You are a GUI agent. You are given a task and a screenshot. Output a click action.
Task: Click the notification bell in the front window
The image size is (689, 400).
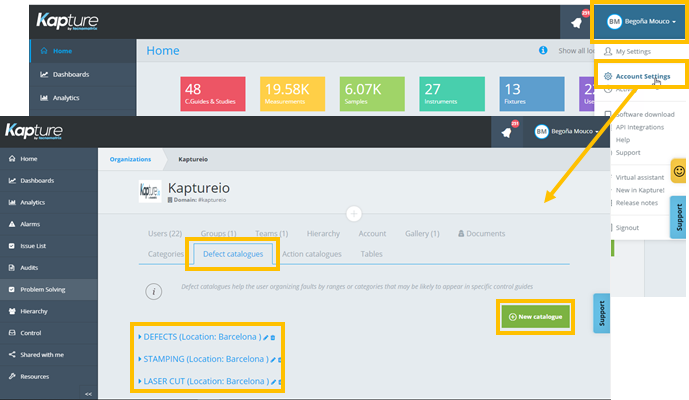[507, 132]
